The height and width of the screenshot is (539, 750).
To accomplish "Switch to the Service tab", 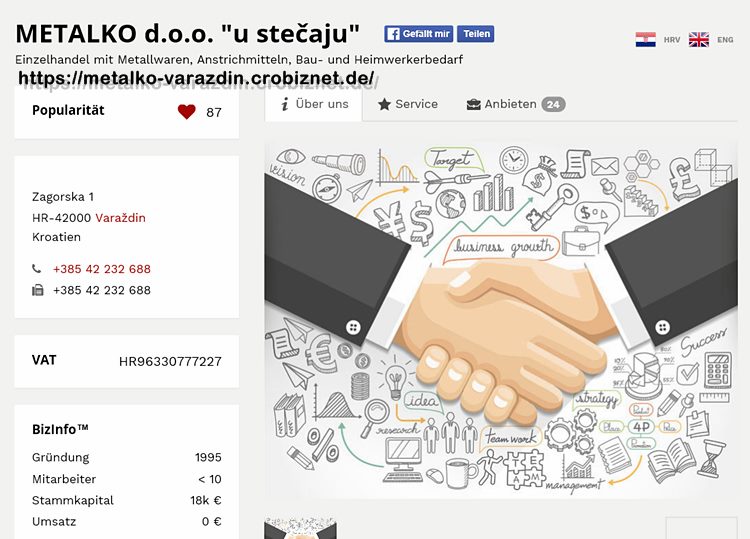I will (x=408, y=104).
